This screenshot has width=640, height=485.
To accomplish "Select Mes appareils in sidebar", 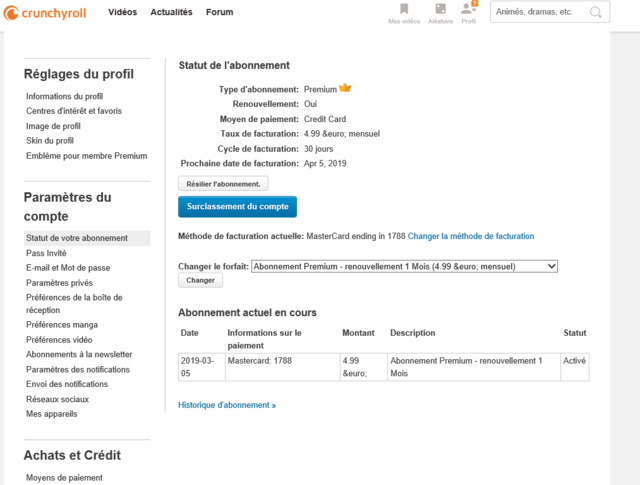I will 51,414.
